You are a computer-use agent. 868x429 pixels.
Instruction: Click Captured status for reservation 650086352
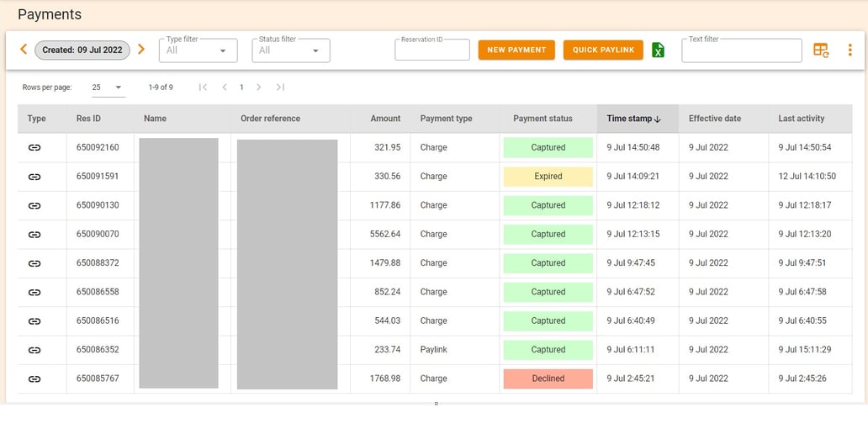(x=548, y=350)
